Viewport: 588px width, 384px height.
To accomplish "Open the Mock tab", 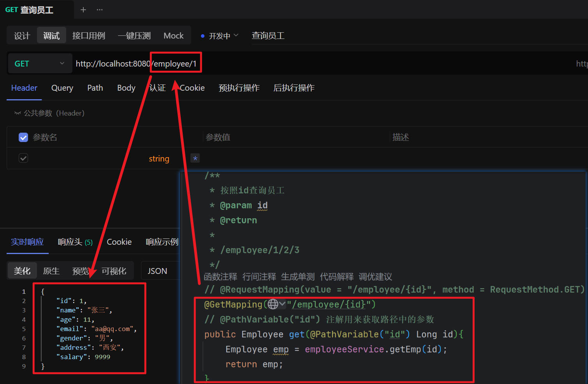I will click(x=174, y=36).
